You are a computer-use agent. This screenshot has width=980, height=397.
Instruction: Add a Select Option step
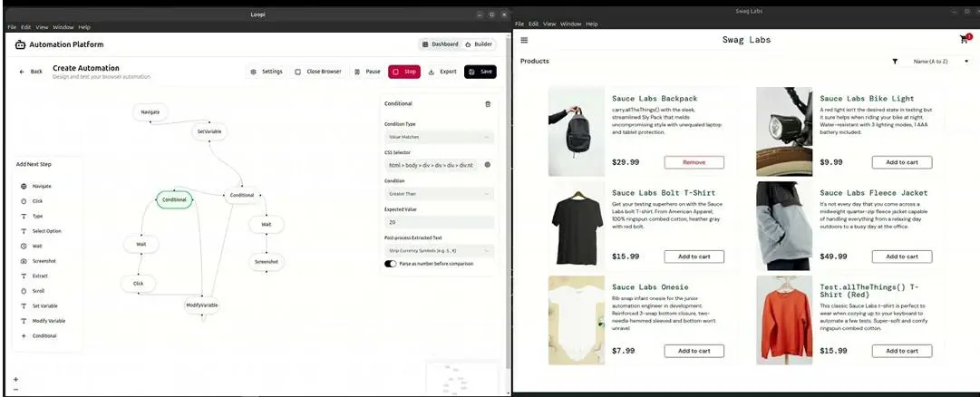pyautogui.click(x=47, y=231)
